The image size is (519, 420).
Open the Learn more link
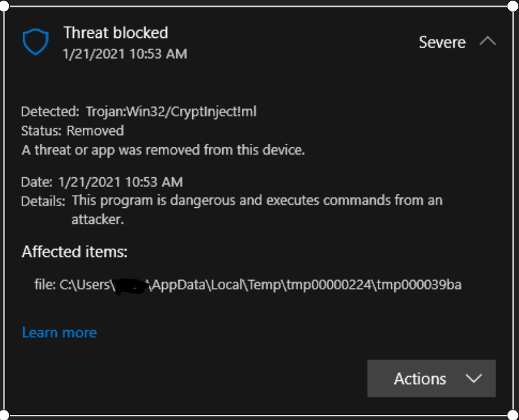[x=59, y=333]
